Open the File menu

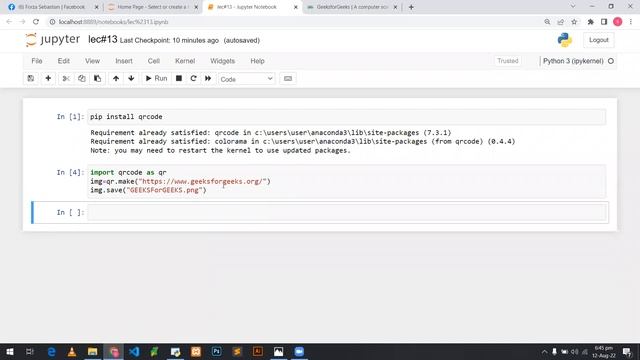[x=37, y=61]
